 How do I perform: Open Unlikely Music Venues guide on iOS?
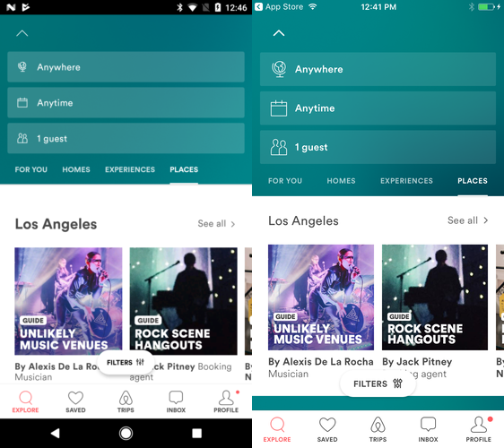point(321,297)
